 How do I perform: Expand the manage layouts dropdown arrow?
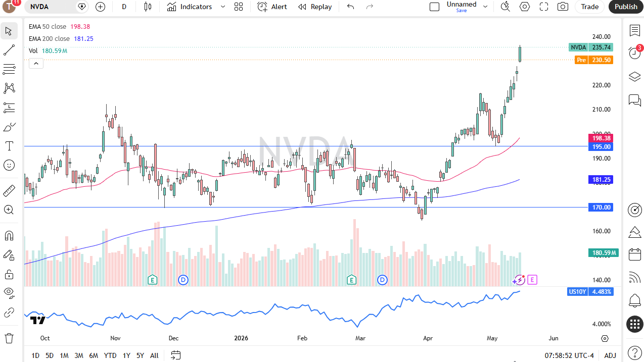tap(485, 7)
